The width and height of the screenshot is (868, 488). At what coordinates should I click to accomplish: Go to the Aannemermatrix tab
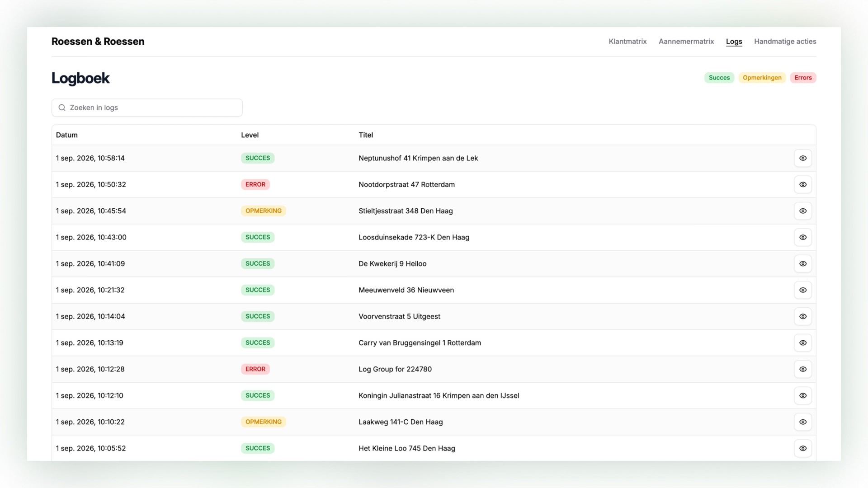[686, 42]
